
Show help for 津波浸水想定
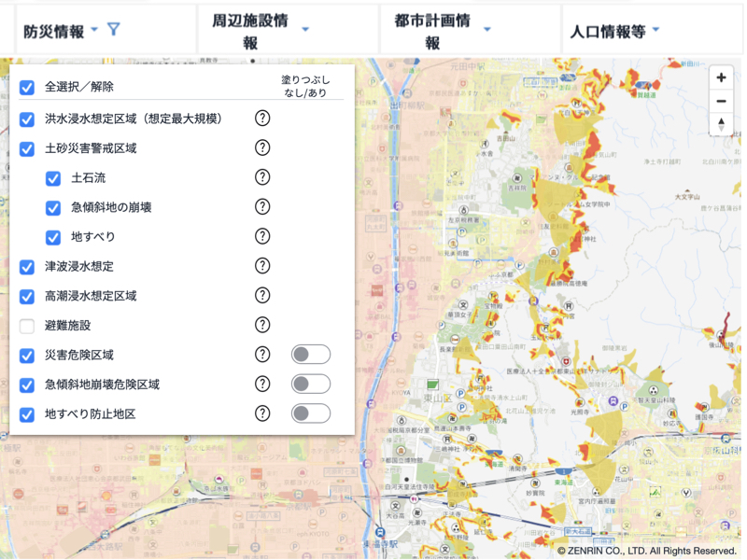[x=262, y=266]
